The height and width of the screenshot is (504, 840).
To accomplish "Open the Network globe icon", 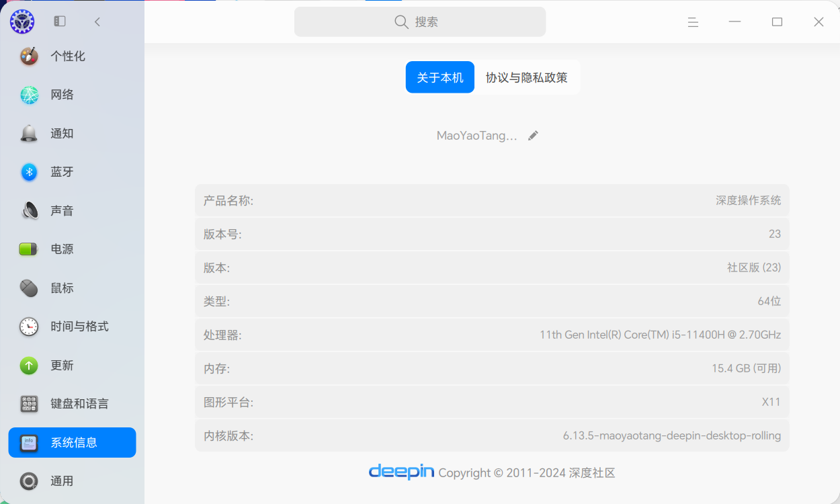I will [x=29, y=95].
